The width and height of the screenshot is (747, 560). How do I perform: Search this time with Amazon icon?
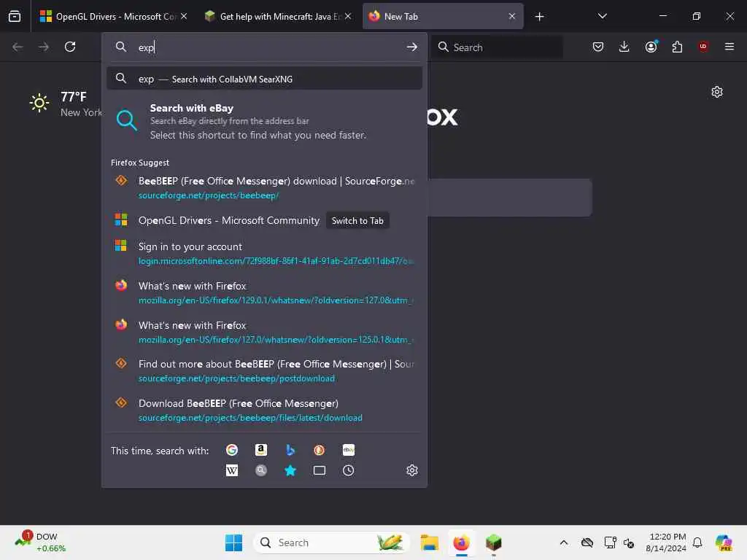click(261, 450)
